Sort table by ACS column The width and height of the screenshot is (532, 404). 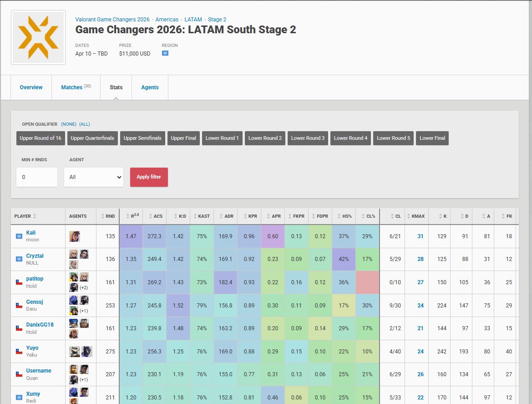click(x=155, y=216)
